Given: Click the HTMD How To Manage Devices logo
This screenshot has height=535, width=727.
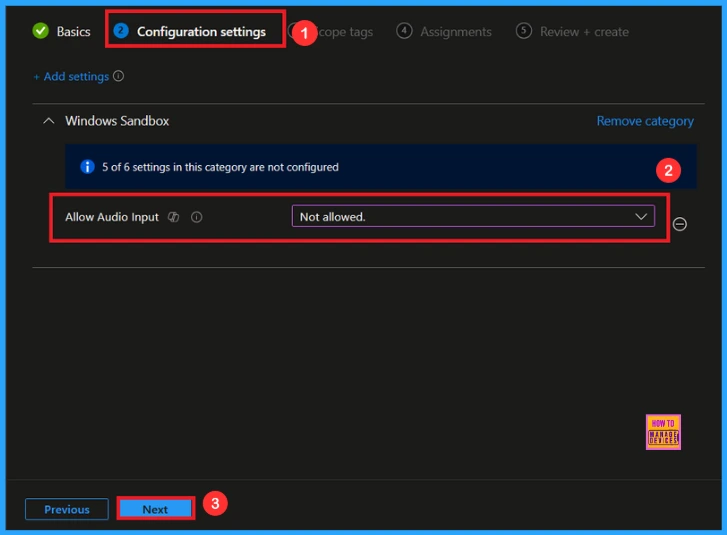Looking at the screenshot, I should 663,432.
